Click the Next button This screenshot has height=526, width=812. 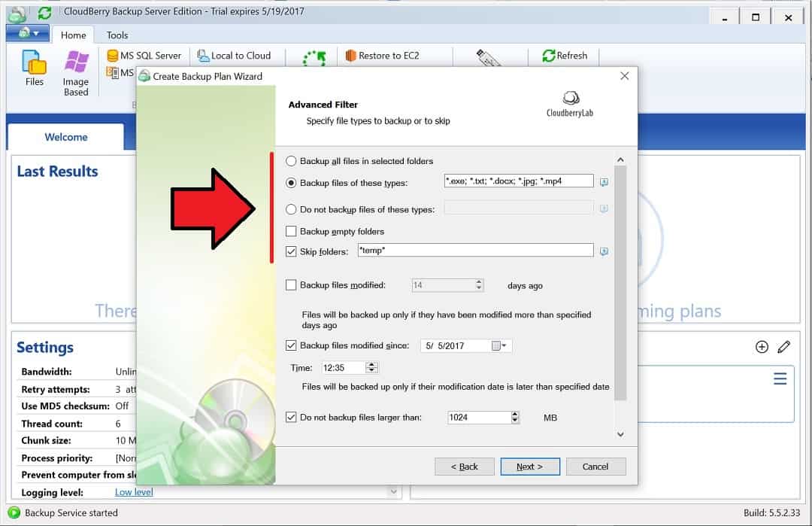pos(530,467)
